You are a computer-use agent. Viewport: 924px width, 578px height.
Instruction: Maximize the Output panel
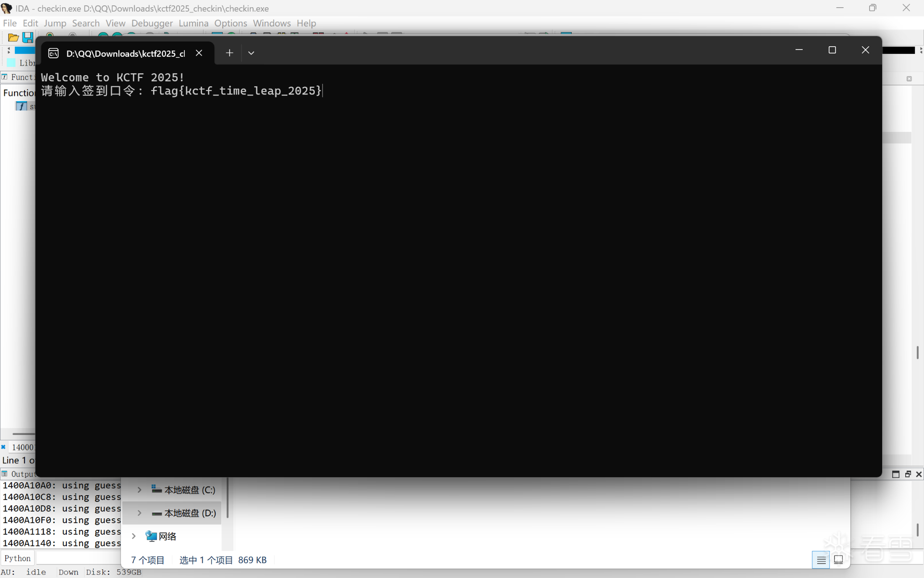[896, 474]
